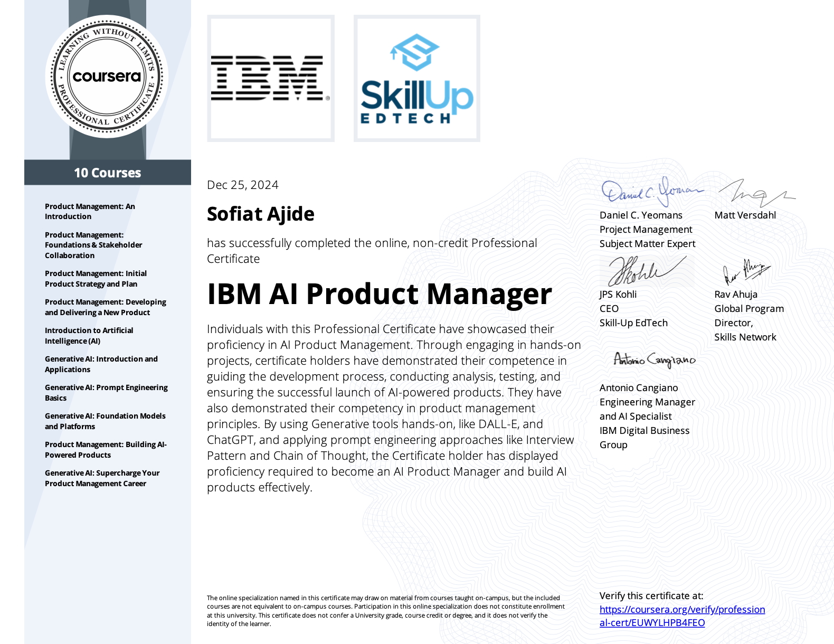Click 'Project Management Subject Matter Expert' title

(x=648, y=236)
